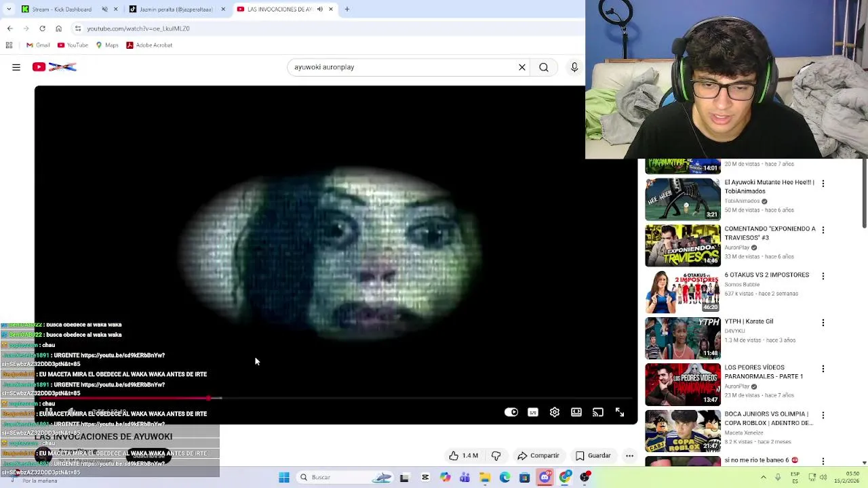
Task: Open El Ayuwoki Mutante Hee Hee thumbnail
Action: click(x=683, y=199)
